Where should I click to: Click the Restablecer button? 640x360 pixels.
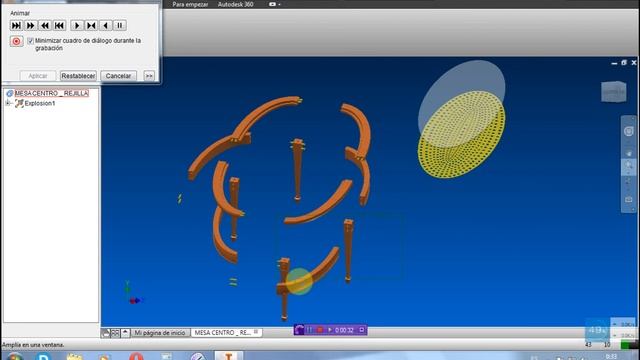(x=78, y=76)
